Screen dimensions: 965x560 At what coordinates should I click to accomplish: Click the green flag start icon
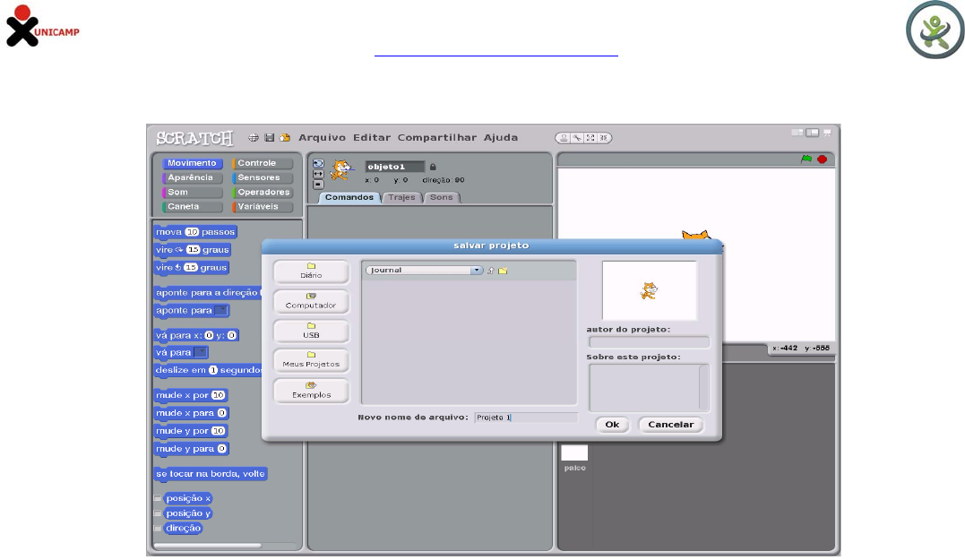pos(806,159)
